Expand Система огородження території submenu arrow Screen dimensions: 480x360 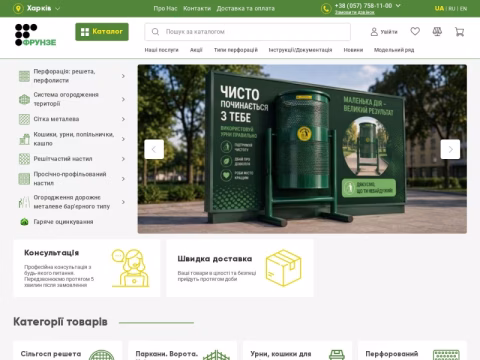coord(123,99)
